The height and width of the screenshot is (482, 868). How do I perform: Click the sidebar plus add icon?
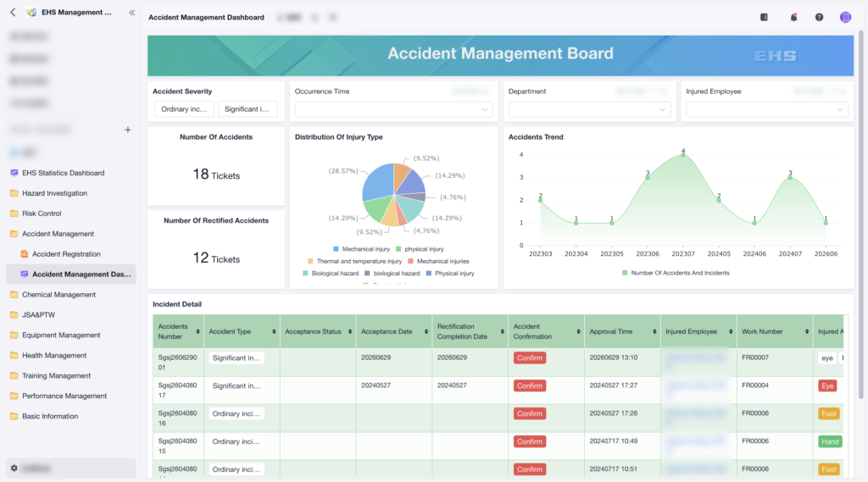128,130
